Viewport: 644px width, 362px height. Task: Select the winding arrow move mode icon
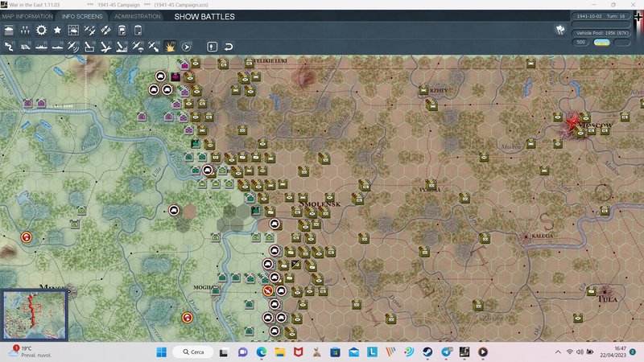click(9, 47)
